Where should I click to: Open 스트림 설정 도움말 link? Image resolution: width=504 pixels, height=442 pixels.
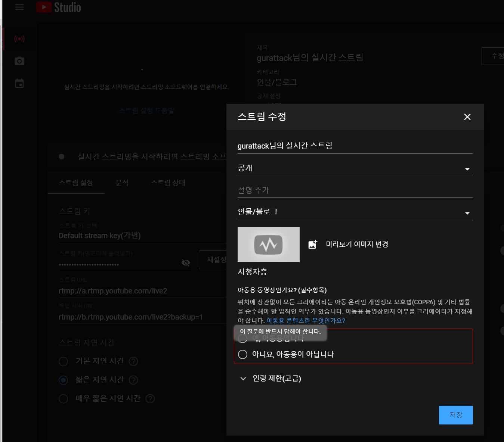146,111
